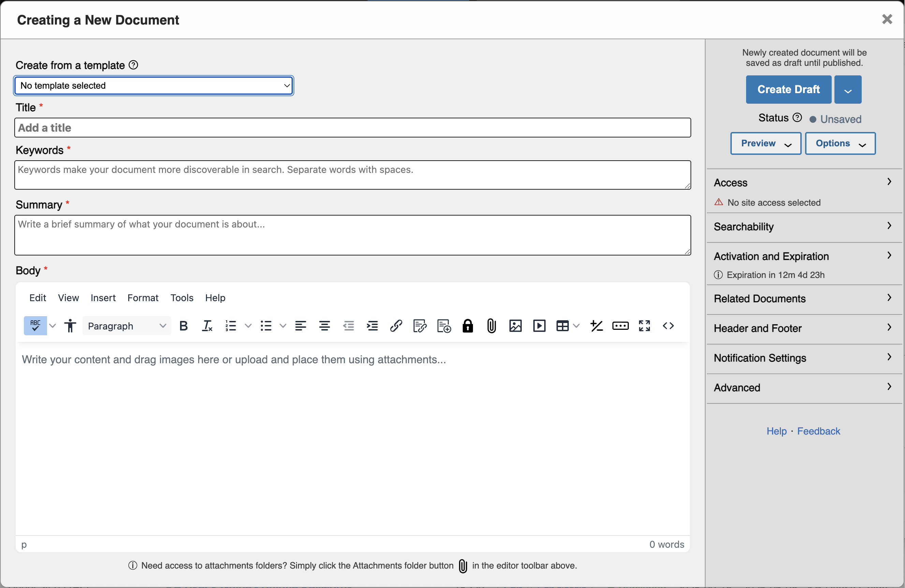Clear formatting with the italic-x icon
Screen dimensions: 905x588
click(207, 326)
